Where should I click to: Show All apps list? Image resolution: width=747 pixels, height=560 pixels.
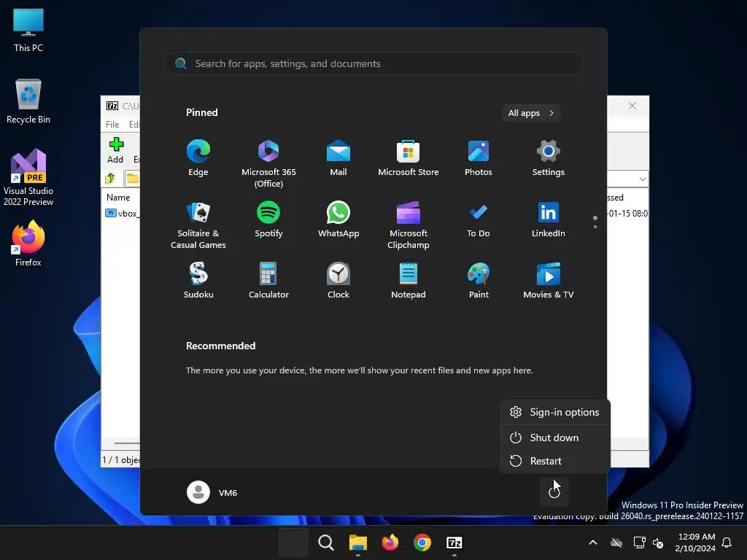point(531,113)
